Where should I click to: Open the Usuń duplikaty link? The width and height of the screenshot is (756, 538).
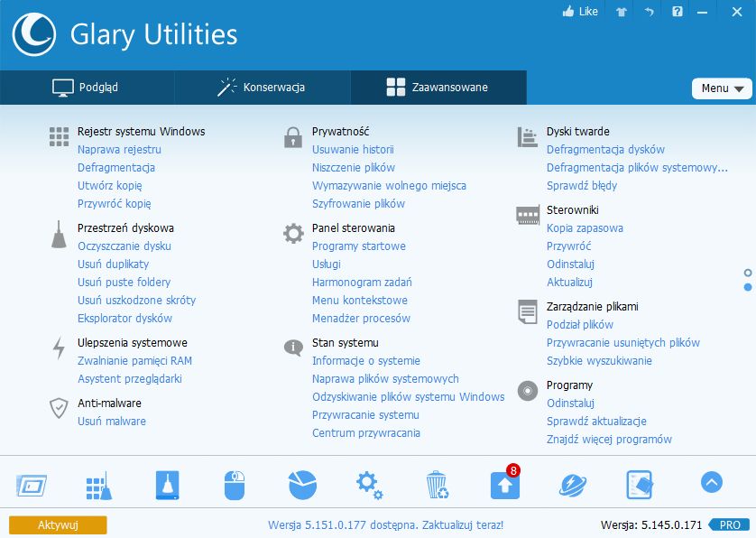pos(113,264)
